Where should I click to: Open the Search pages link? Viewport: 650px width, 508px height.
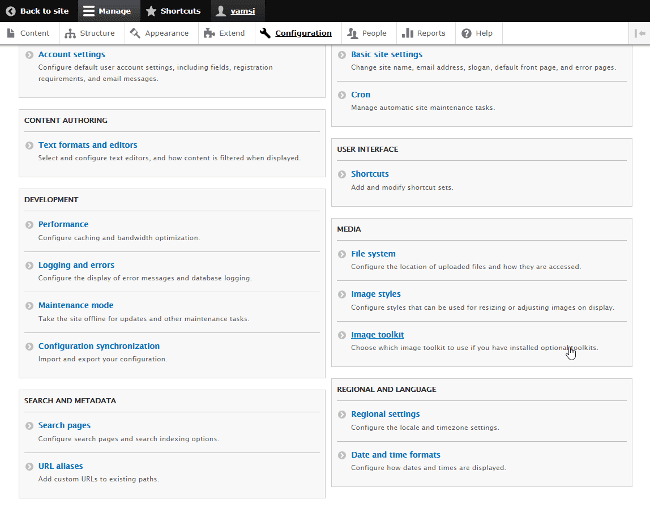click(x=64, y=425)
